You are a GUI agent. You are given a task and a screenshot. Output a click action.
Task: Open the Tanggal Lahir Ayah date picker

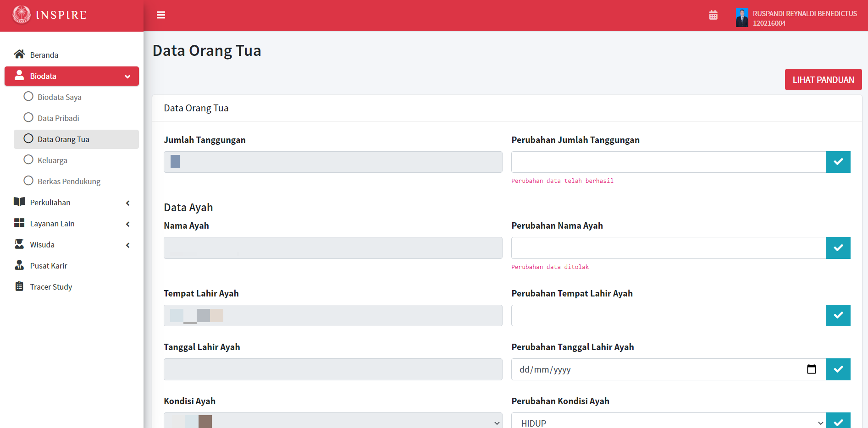[812, 369]
